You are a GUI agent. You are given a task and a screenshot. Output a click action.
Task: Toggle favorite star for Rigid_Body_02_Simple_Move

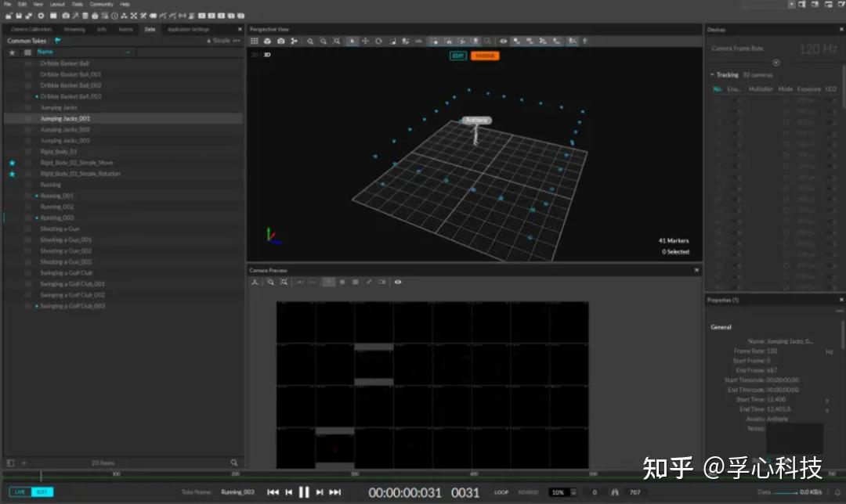pos(12,163)
